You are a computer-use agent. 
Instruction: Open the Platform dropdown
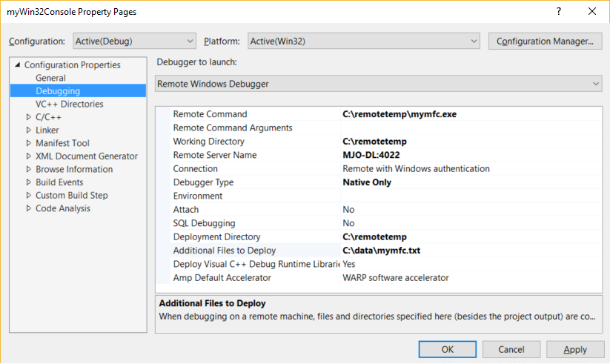point(364,42)
